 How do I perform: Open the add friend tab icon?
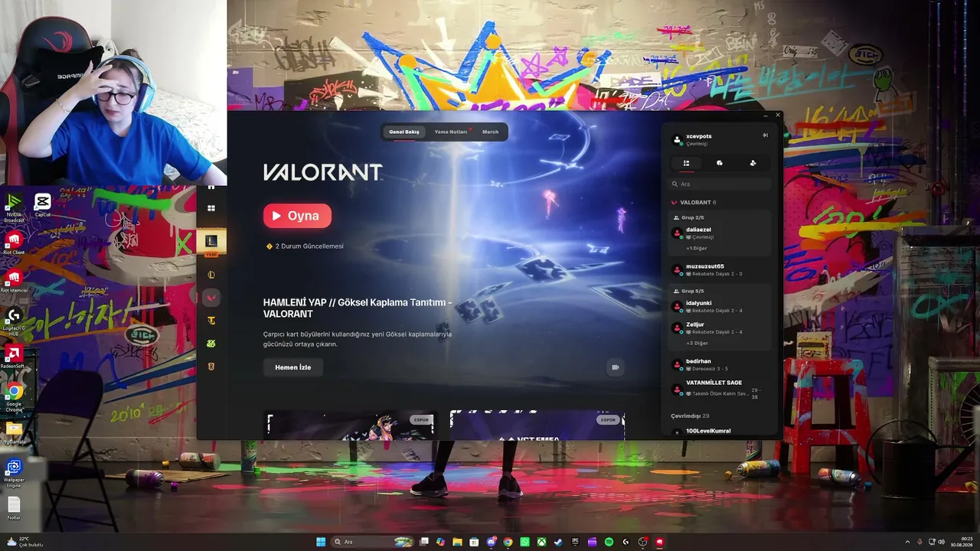[753, 163]
